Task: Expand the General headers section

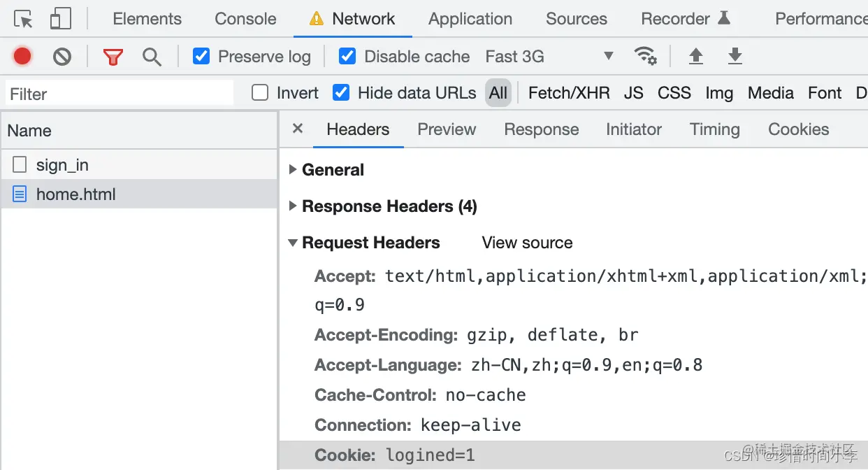Action: [333, 170]
